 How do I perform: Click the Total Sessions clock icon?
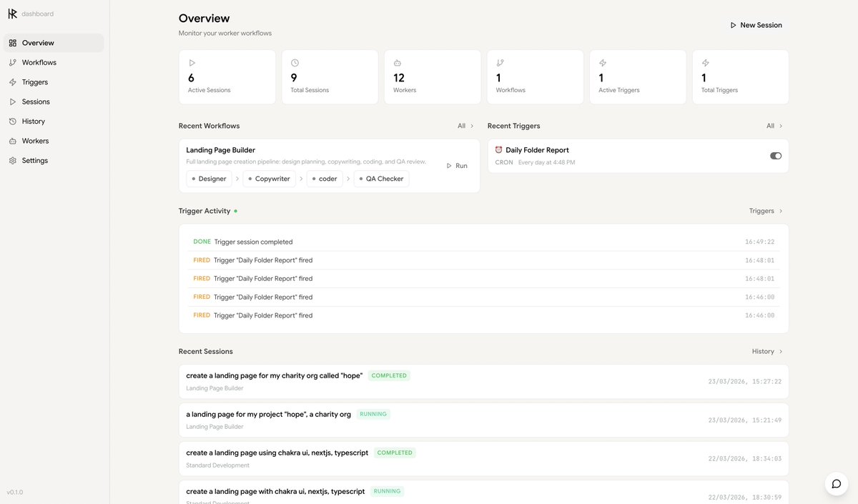point(295,63)
